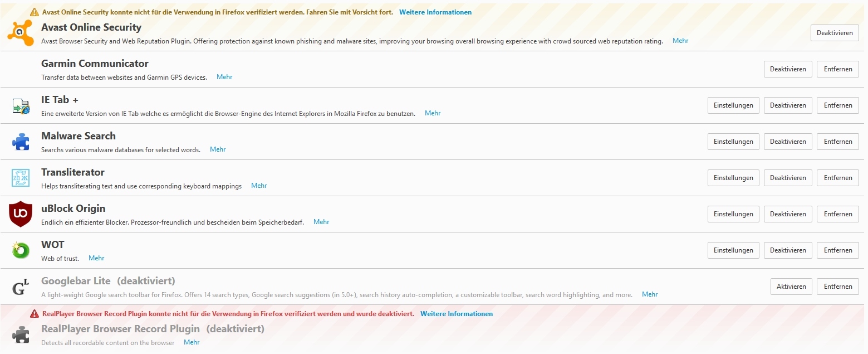Deactivate Malware Search
This screenshot has height=354, width=868.
click(x=788, y=142)
